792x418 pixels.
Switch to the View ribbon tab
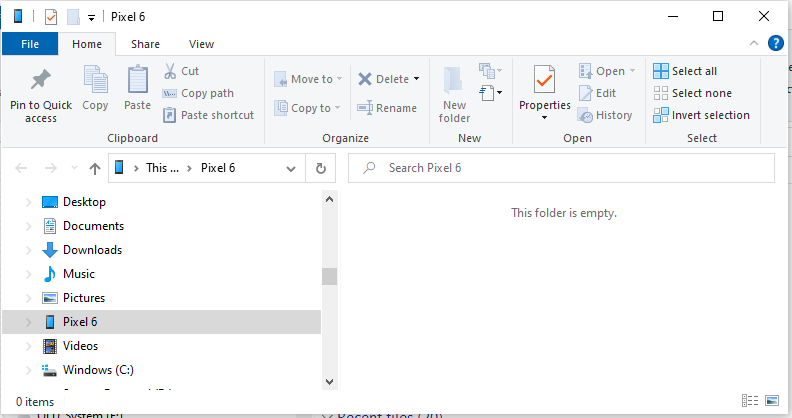pyautogui.click(x=202, y=44)
